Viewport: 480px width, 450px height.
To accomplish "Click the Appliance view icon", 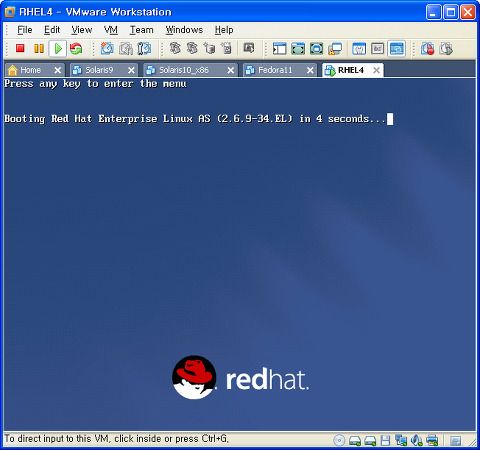I will point(378,49).
